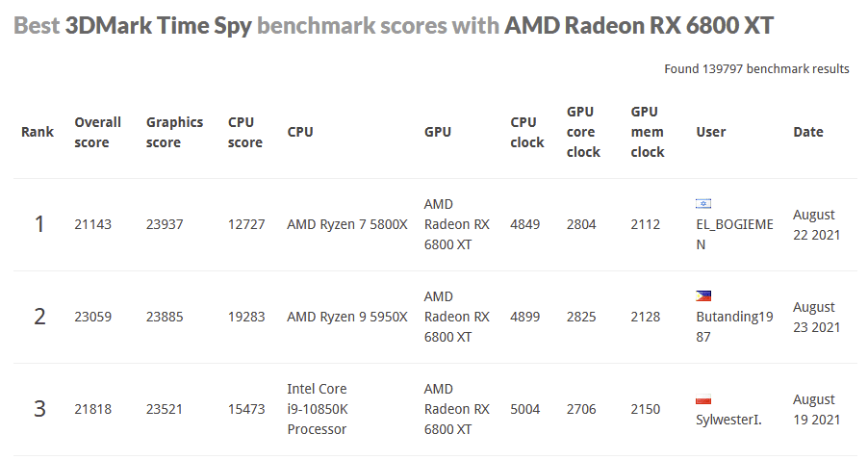The height and width of the screenshot is (460, 868).
Task: Click the Israel flag icon beside EL_BOGIEMEN
Action: pos(703,204)
